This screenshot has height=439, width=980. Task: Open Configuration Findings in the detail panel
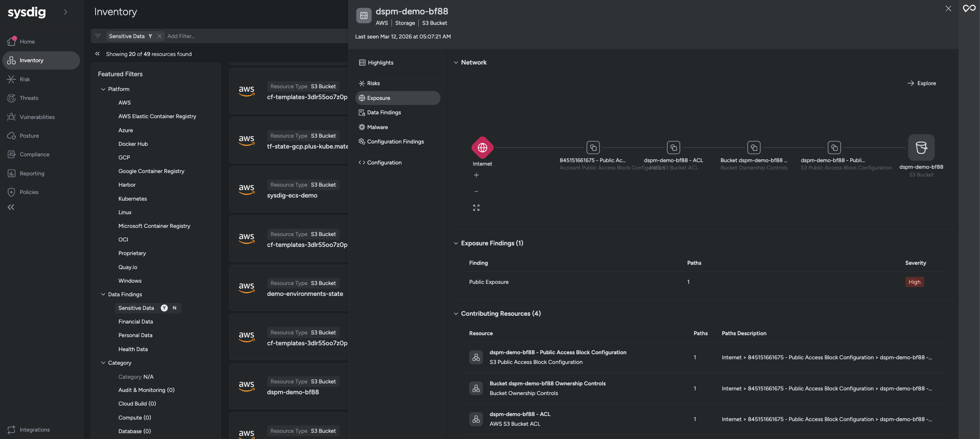[395, 141]
